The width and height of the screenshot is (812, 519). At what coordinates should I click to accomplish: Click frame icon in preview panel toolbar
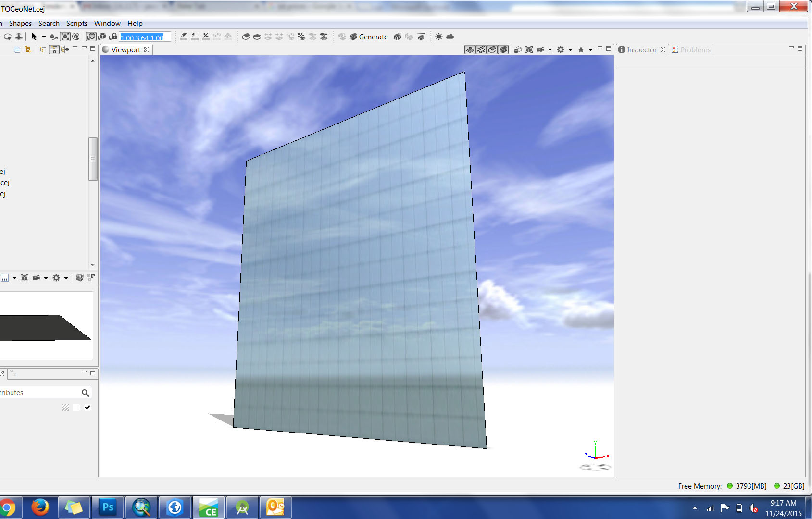(x=25, y=278)
